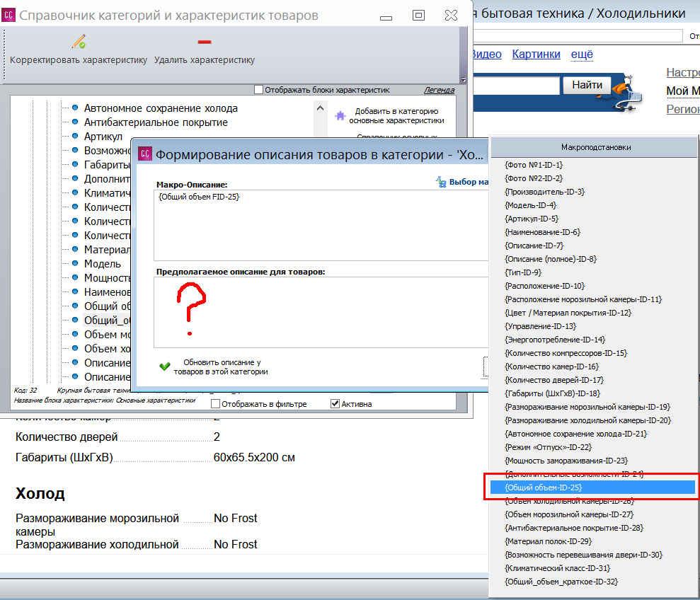Uncheck the Активна checkbox
Screen dimensions: 700x600
[x=335, y=404]
